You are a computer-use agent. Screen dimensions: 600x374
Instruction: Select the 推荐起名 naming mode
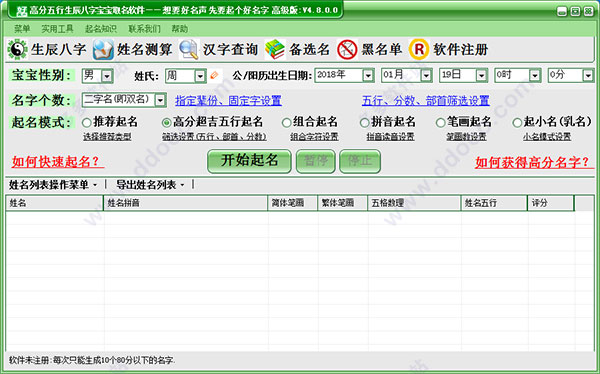point(86,122)
